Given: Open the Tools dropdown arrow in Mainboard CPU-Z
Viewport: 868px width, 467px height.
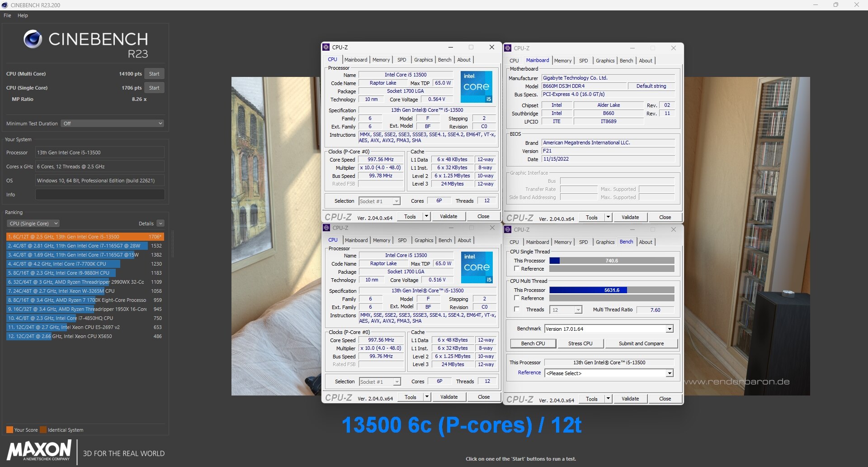Looking at the screenshot, I should point(608,217).
